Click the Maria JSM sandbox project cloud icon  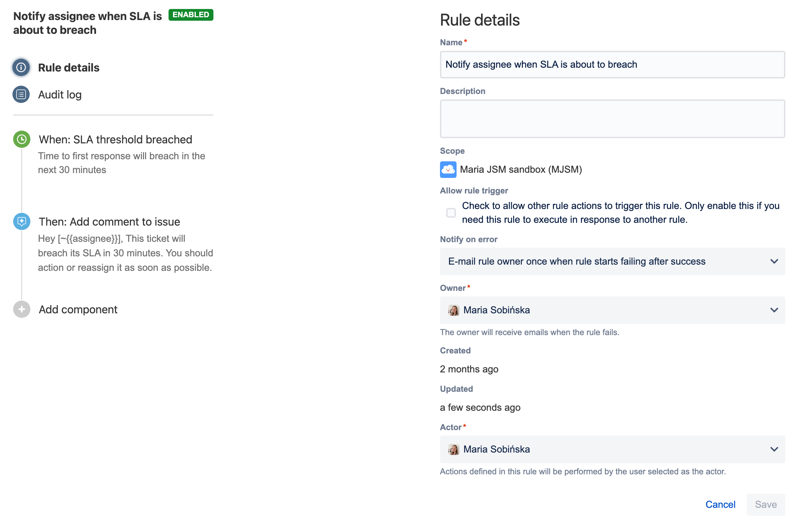click(x=448, y=170)
